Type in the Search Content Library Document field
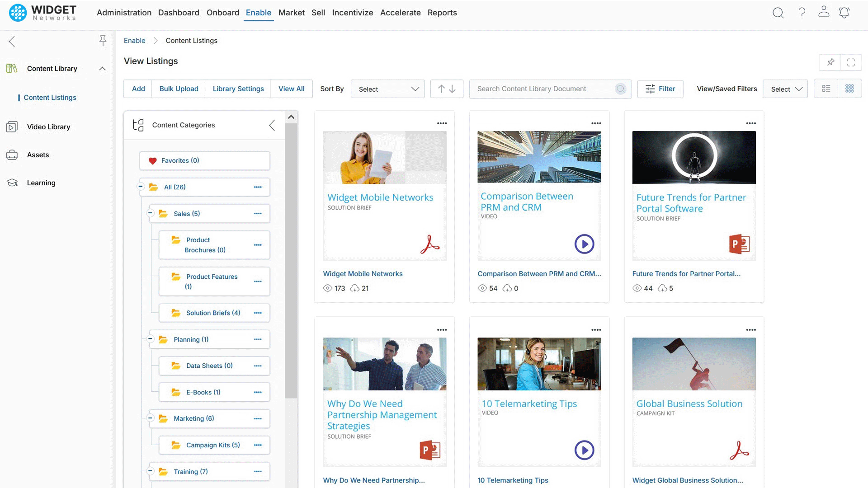This screenshot has width=868, height=488. click(x=542, y=89)
